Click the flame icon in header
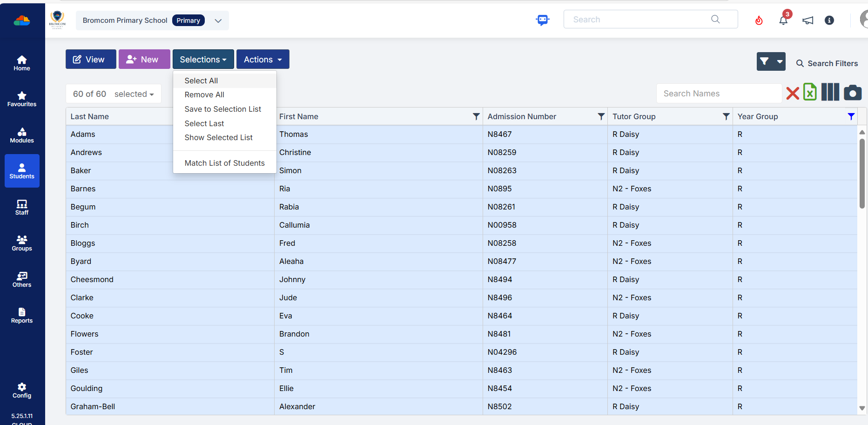The height and width of the screenshot is (425, 868). tap(759, 20)
